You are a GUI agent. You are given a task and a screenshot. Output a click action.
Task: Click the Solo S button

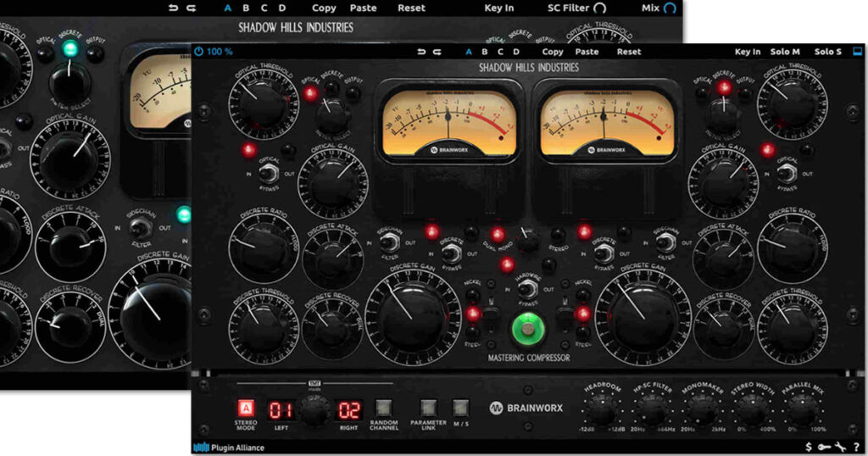tap(827, 52)
